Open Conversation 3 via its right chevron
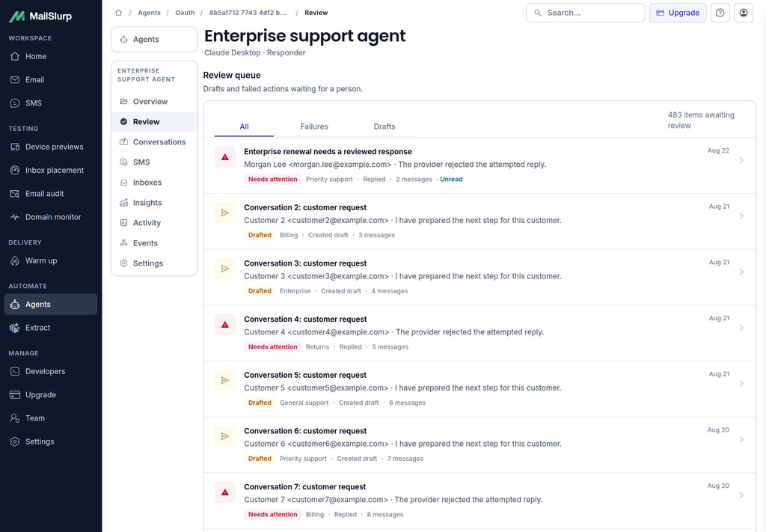The height and width of the screenshot is (532, 766). pos(741,272)
